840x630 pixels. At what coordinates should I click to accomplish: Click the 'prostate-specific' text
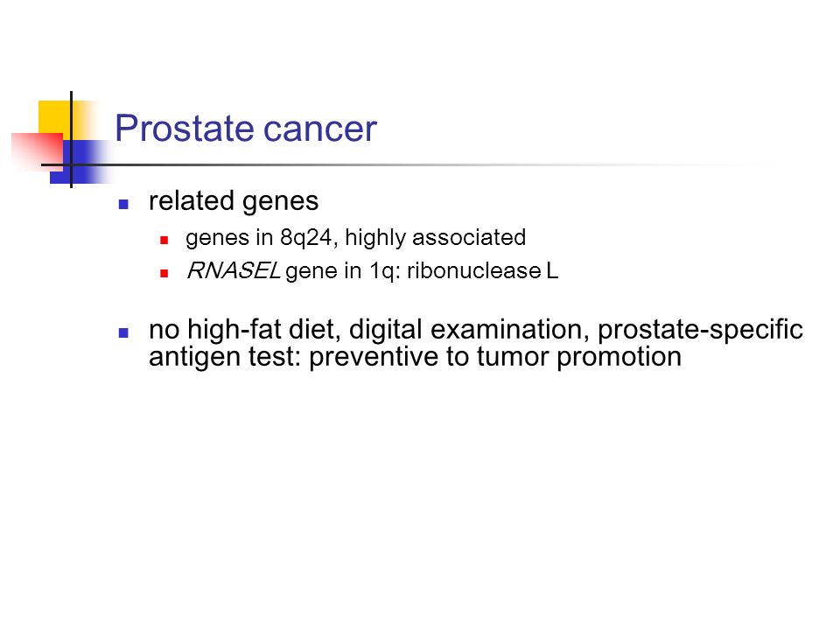pos(700,330)
